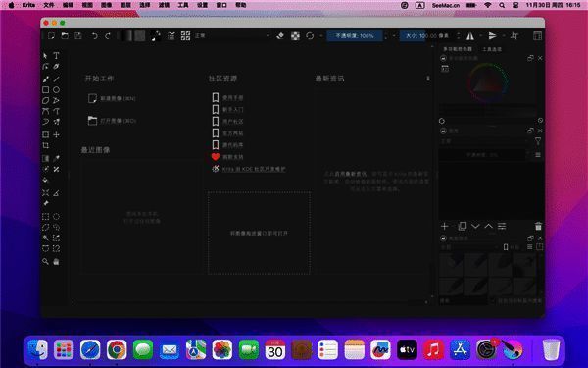Select the Move tool

pos(56,134)
